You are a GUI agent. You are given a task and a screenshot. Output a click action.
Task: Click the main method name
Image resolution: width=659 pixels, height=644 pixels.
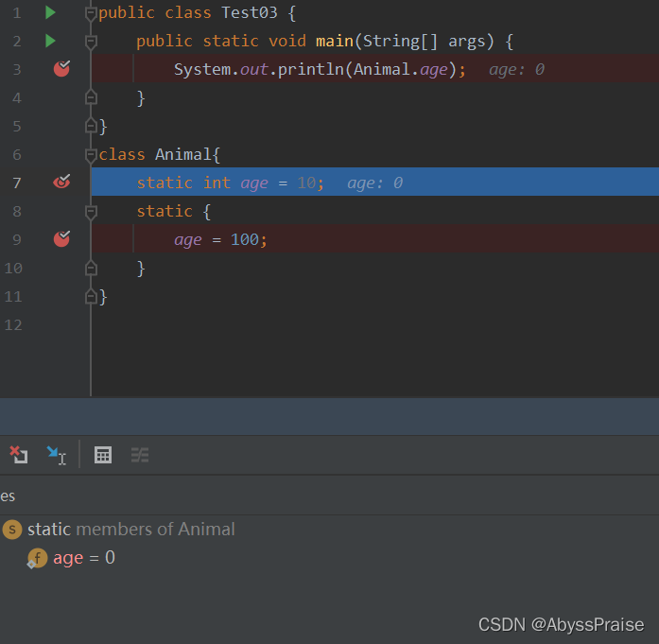coord(335,42)
